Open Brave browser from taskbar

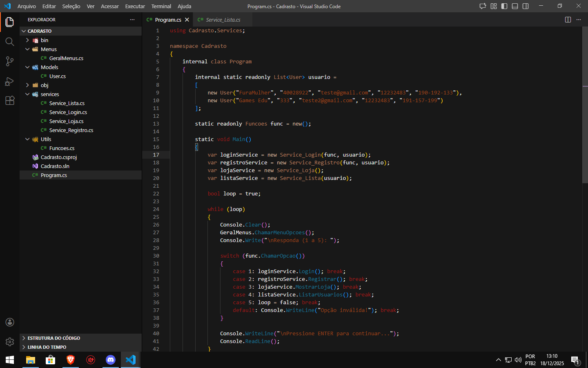[70, 360]
